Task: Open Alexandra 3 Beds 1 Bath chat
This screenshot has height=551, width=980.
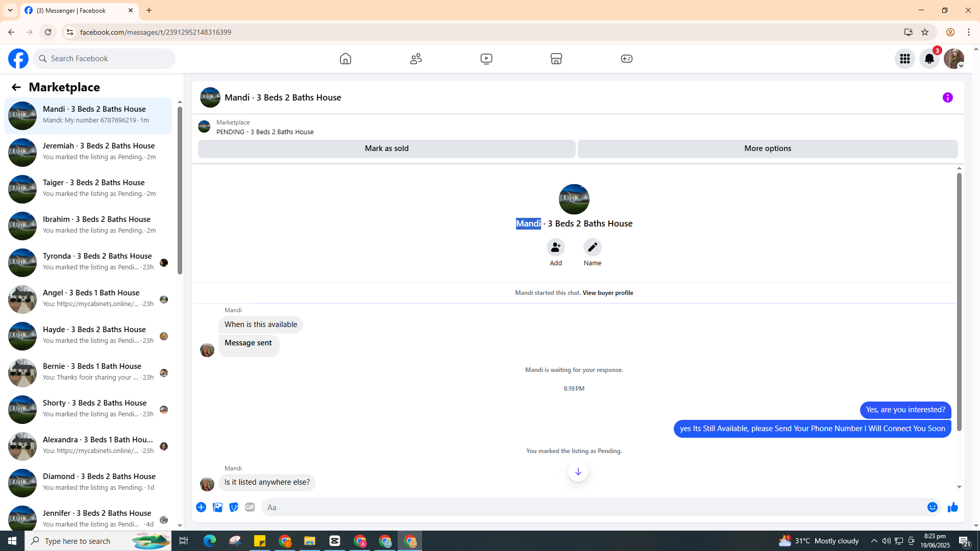Action: click(88, 446)
